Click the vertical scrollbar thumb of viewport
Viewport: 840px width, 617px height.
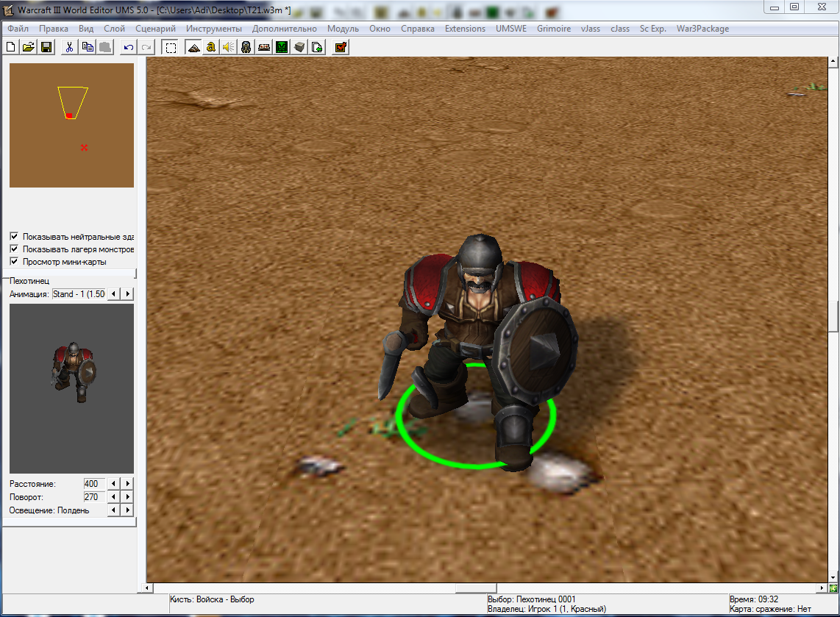[x=833, y=316]
